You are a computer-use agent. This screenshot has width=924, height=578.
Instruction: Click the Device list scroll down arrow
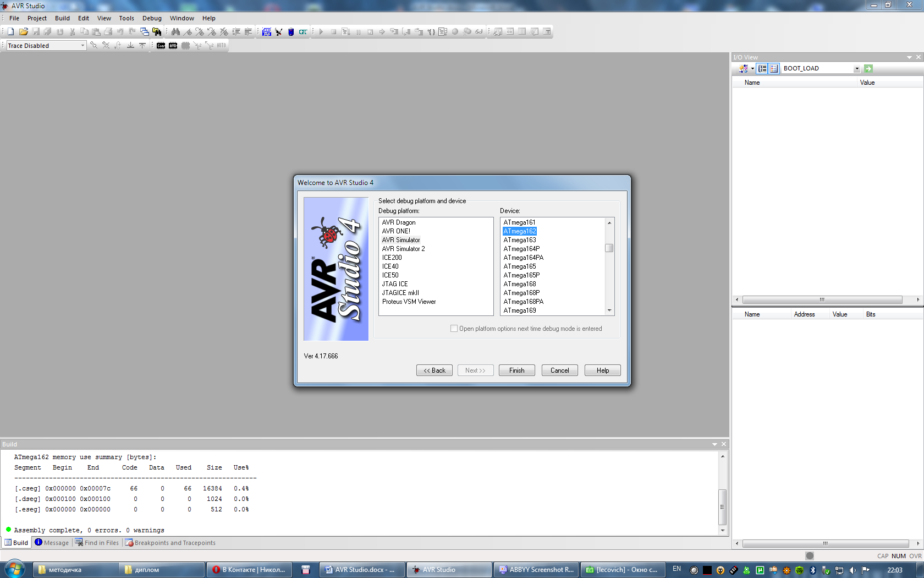point(609,311)
